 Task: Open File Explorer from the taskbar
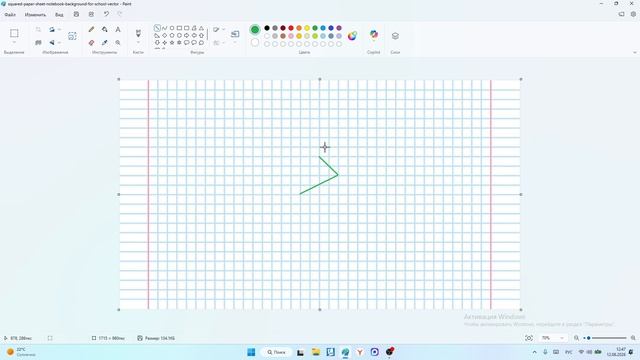tap(316, 352)
